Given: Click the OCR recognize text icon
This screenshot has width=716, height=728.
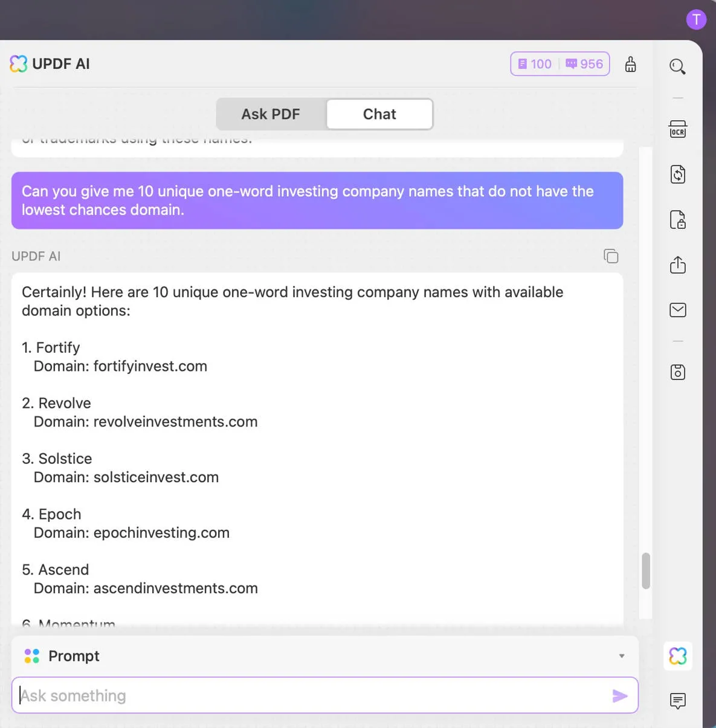Looking at the screenshot, I should pos(677,129).
